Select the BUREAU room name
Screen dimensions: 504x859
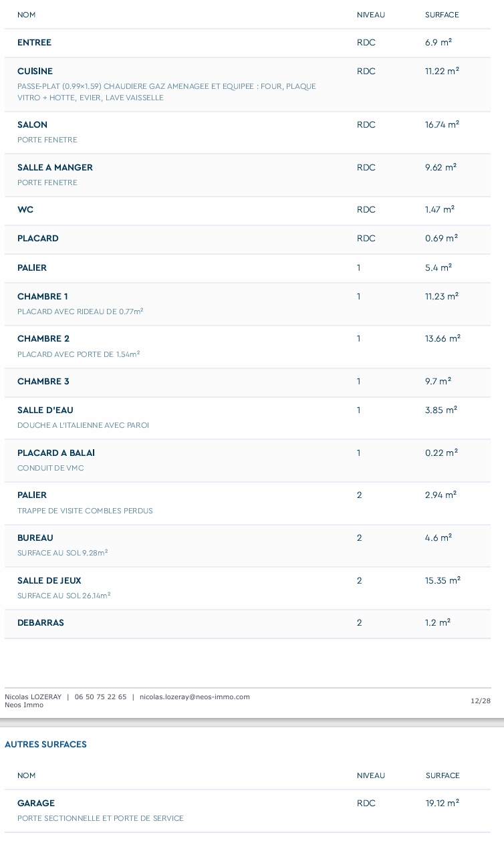click(x=35, y=538)
